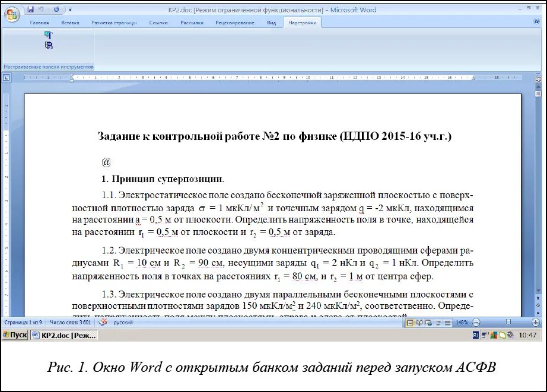Click the 148% zoom level button
Image resolution: width=547 pixels, height=392 pixels.
(x=462, y=323)
